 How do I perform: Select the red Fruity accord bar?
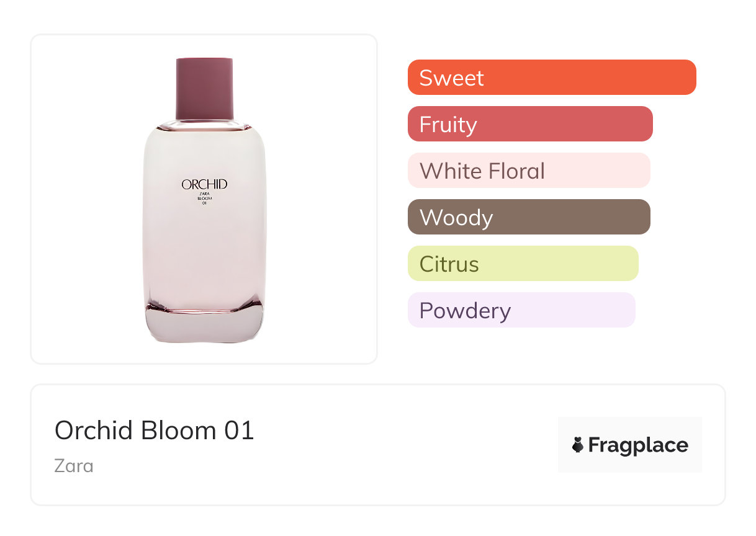coord(529,124)
